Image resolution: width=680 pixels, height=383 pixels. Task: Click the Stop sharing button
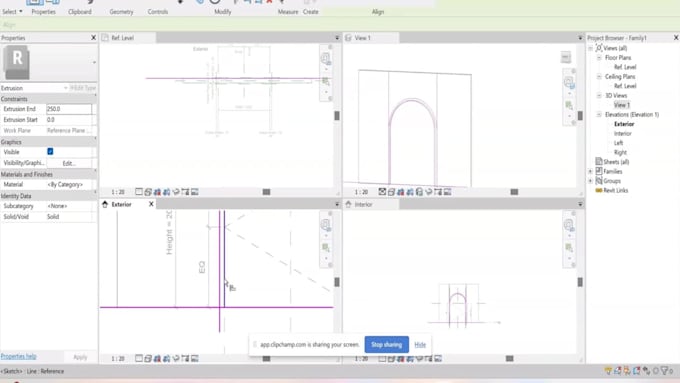[x=386, y=344]
